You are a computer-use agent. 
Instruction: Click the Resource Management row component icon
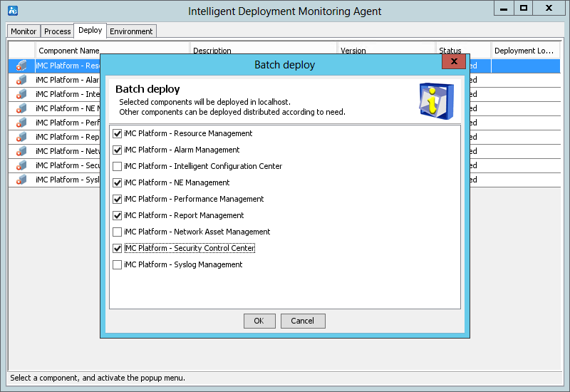tap(21, 66)
